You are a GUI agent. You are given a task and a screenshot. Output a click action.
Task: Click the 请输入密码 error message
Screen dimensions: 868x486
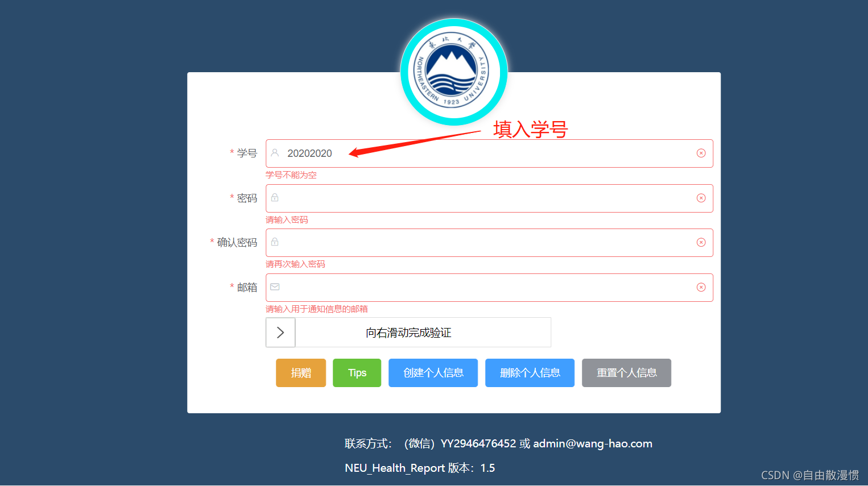click(x=287, y=219)
